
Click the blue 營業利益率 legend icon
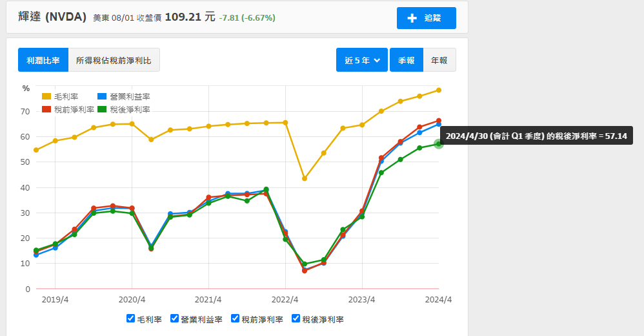(102, 97)
